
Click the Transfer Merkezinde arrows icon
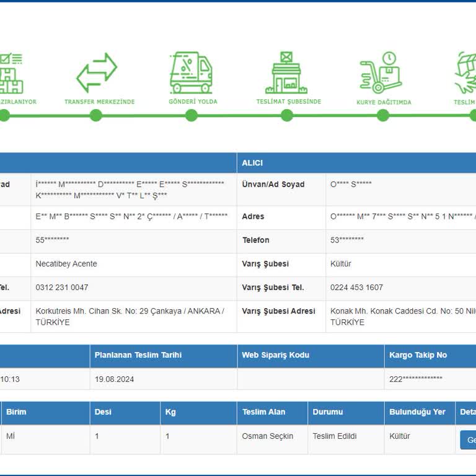tap(97, 73)
